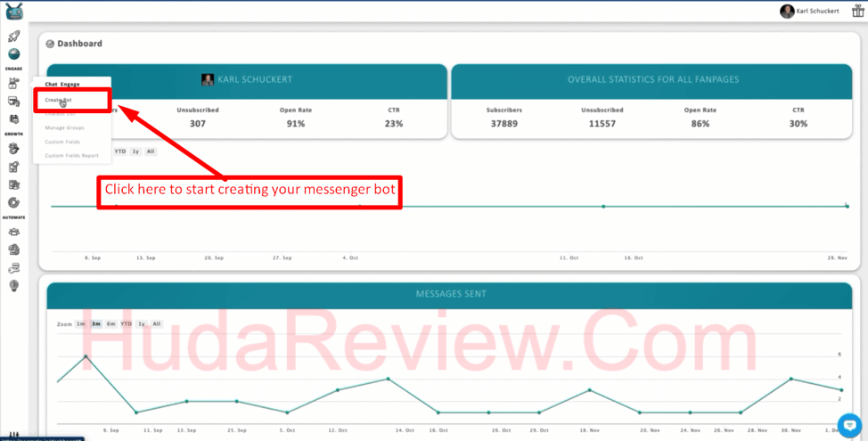The image size is (868, 441).
Task: Open the chat bubbles icon under Engage
Action: click(x=14, y=102)
